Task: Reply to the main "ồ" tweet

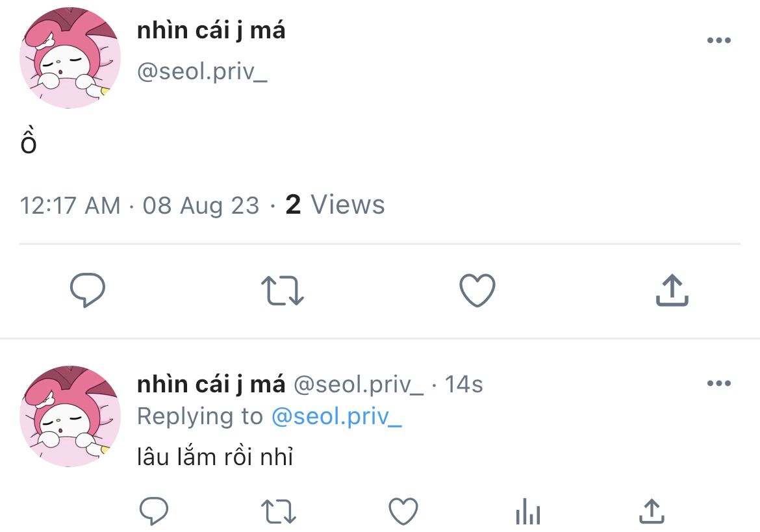Action: tap(88, 290)
